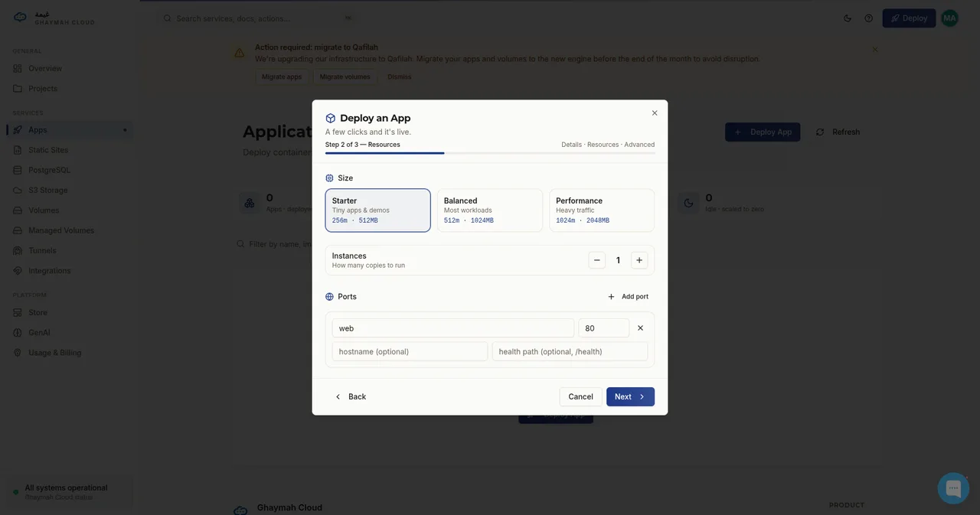Open Apps in the sidebar
The width and height of the screenshot is (980, 515).
point(70,130)
